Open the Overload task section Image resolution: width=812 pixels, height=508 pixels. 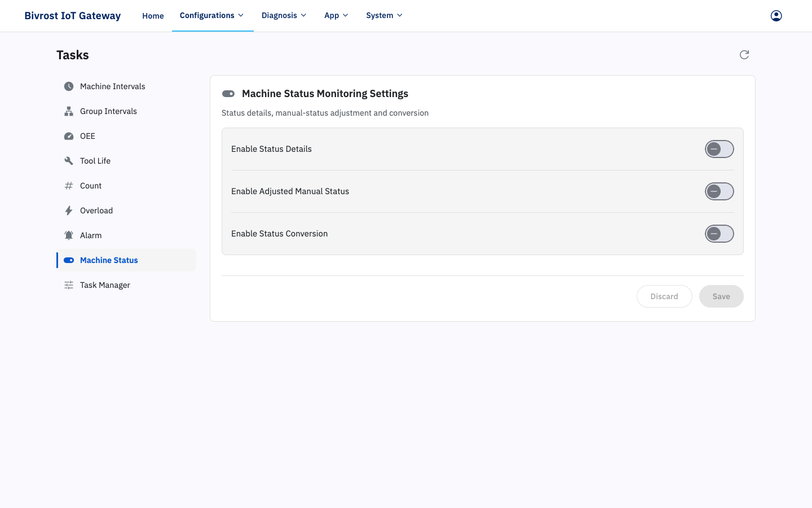[126, 211]
